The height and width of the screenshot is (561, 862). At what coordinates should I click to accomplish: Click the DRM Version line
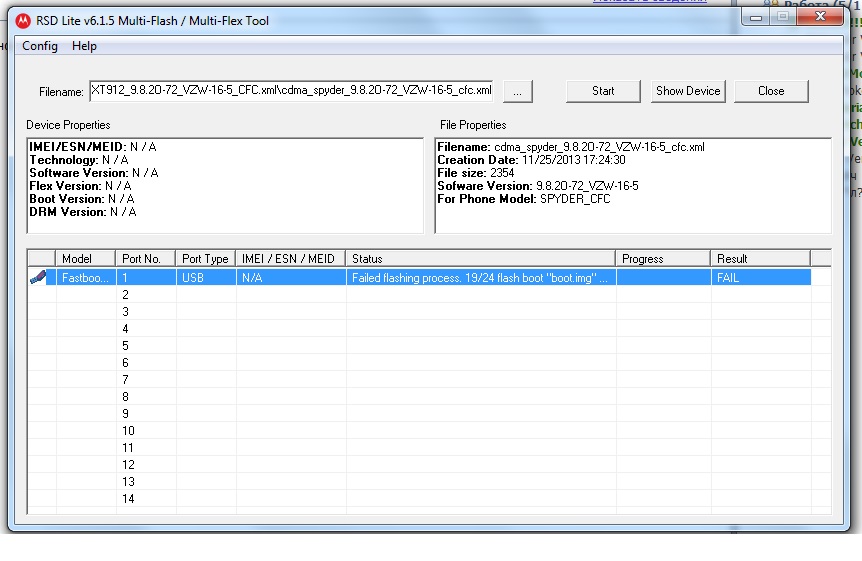83,212
